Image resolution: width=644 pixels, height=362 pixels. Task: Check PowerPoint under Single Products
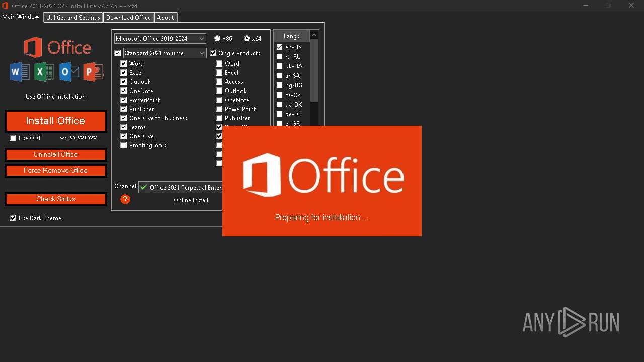pos(219,109)
